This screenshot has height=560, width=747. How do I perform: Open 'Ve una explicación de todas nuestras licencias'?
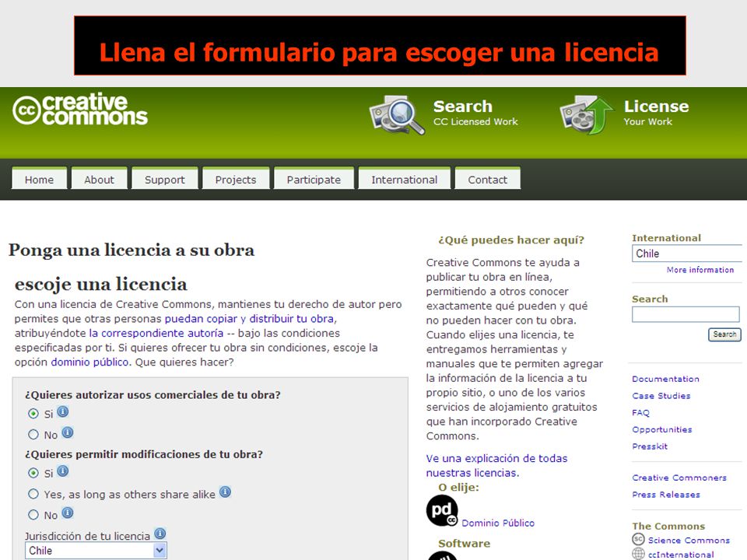tap(496, 465)
